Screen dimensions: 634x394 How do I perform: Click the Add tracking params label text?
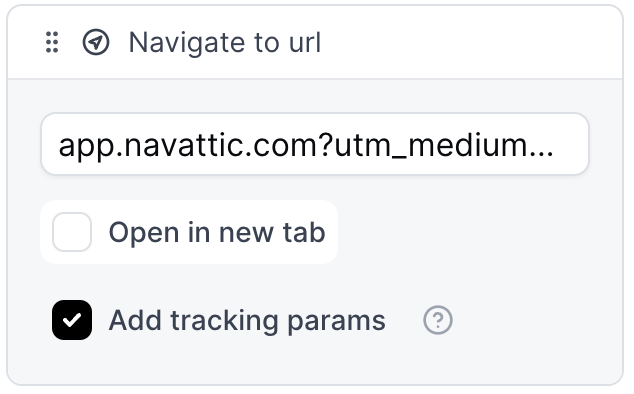[x=247, y=321]
